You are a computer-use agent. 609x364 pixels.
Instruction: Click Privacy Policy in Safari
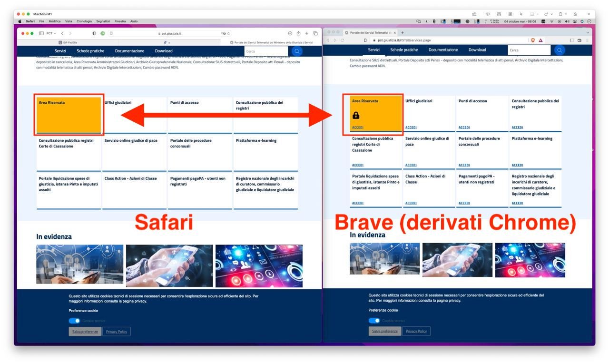click(117, 332)
